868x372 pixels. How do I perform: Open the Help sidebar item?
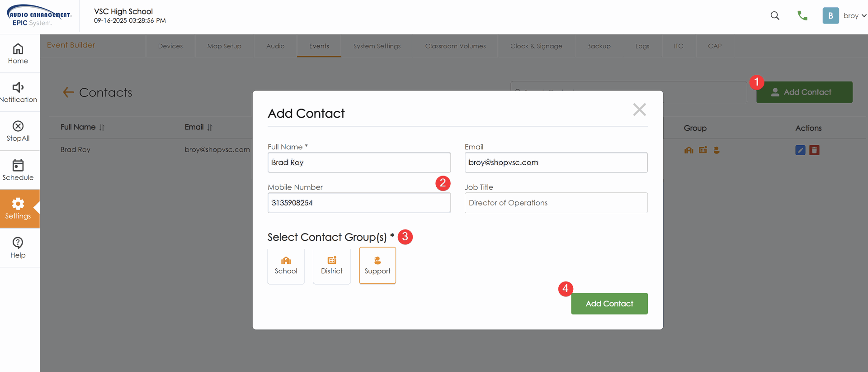18,248
